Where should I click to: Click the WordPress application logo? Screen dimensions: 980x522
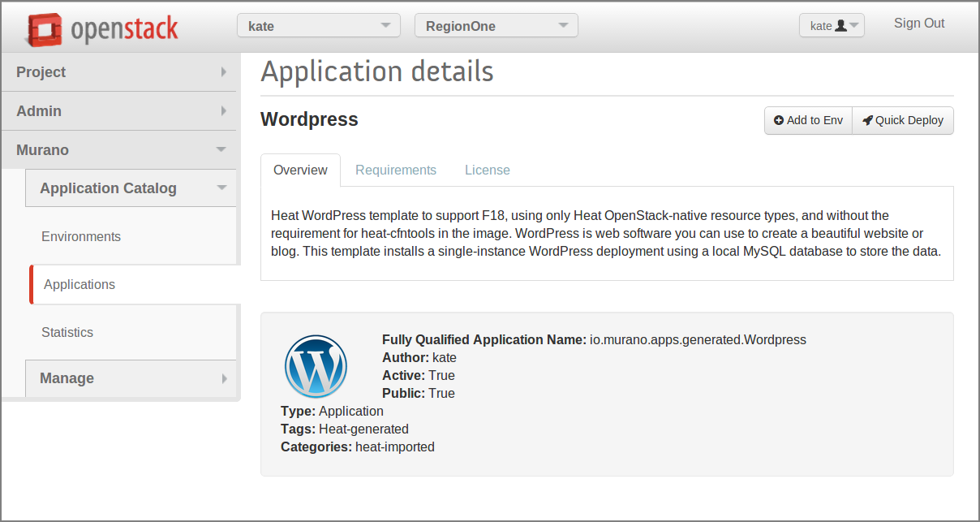coord(316,366)
